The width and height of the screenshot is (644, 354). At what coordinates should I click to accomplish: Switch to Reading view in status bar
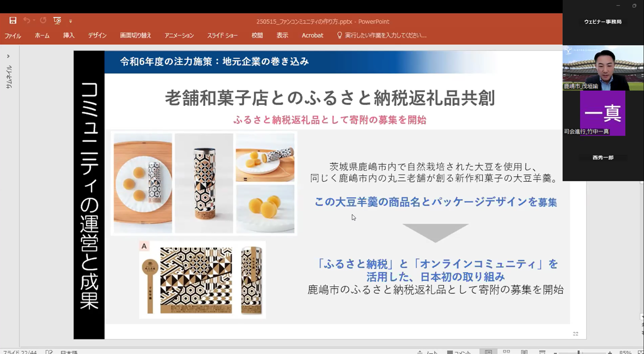(524, 352)
